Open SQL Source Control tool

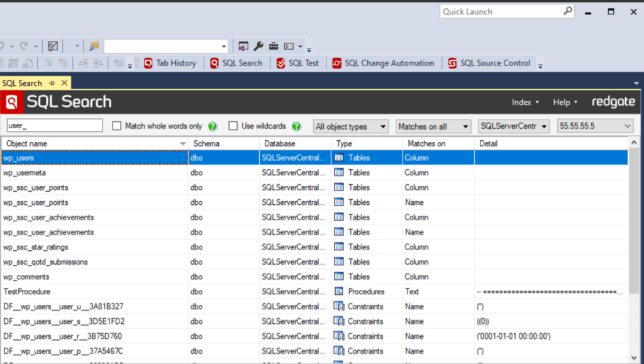pos(489,63)
